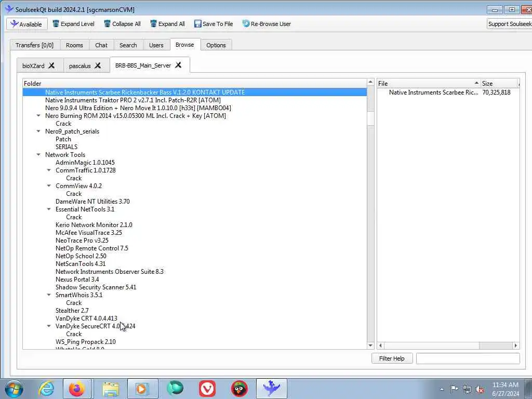Image resolution: width=532 pixels, height=399 pixels.
Task: Open the Rooms tab
Action: 75,45
